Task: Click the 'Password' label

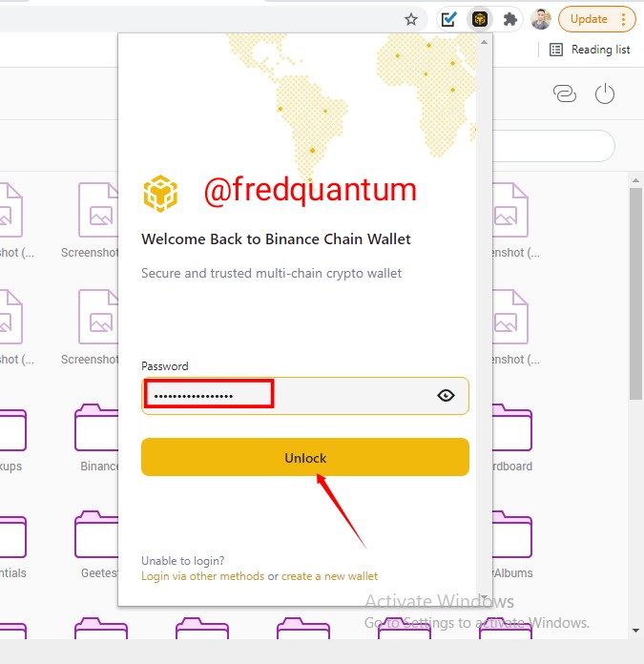Action: (165, 366)
